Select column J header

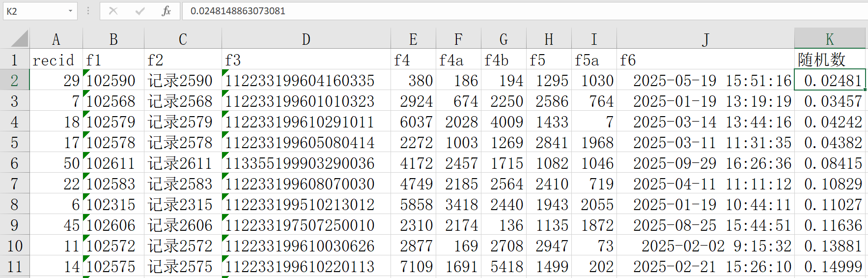pyautogui.click(x=705, y=39)
